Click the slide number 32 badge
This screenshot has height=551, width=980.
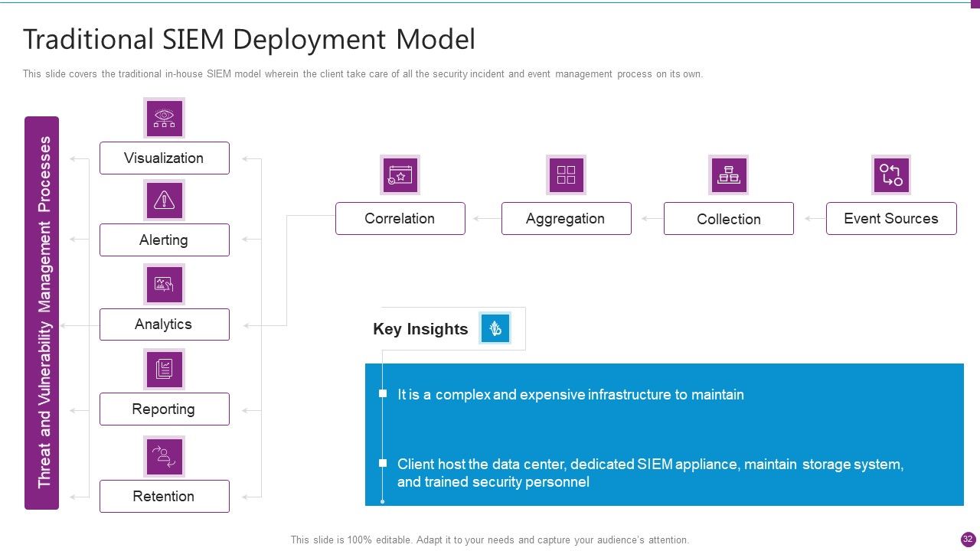(x=968, y=539)
